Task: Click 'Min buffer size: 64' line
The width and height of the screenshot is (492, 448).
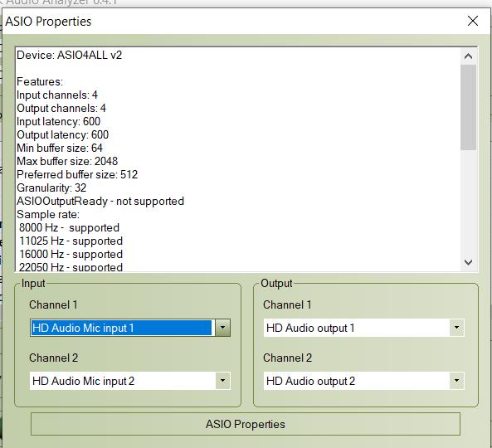Action: point(60,148)
